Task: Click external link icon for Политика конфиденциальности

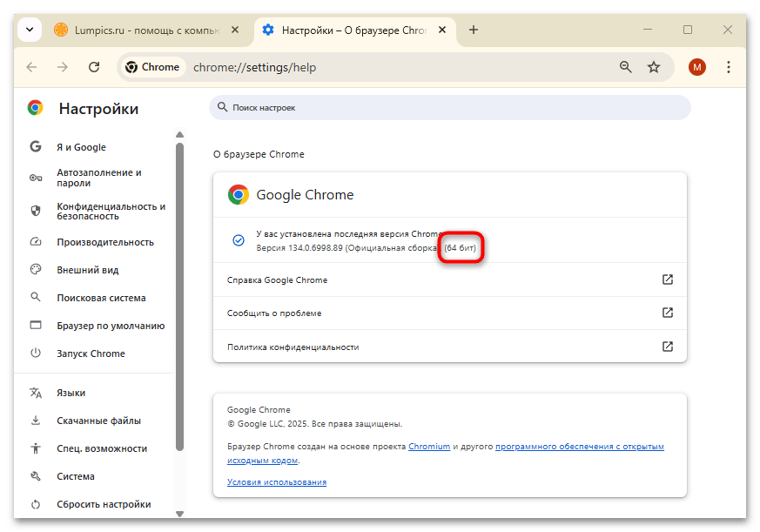Action: click(668, 347)
